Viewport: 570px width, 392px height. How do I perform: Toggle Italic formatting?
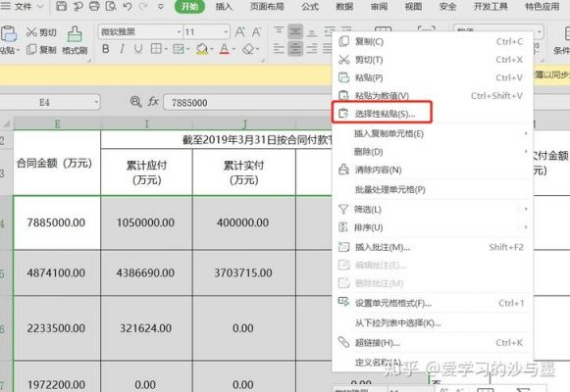pyautogui.click(x=122, y=49)
